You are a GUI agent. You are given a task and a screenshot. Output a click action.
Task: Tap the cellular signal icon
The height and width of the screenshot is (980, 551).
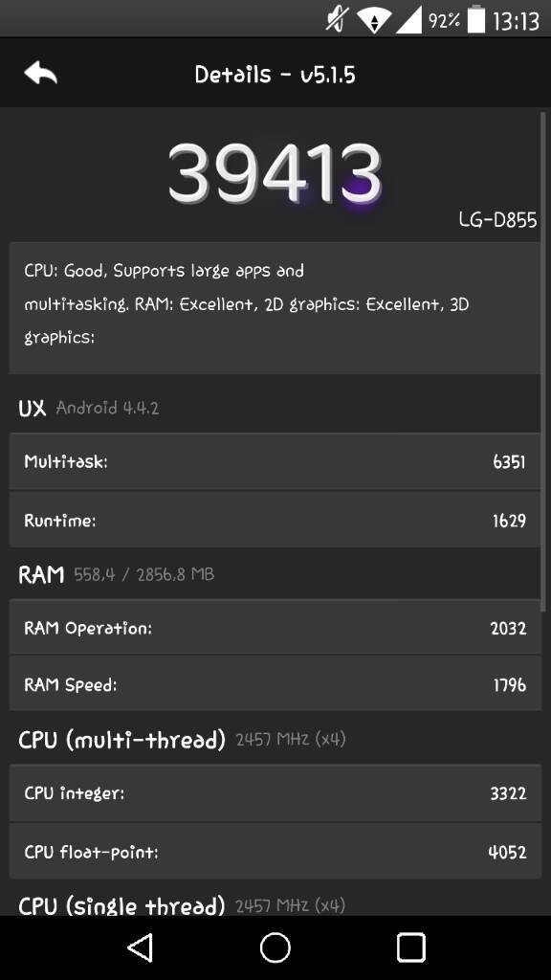point(408,21)
